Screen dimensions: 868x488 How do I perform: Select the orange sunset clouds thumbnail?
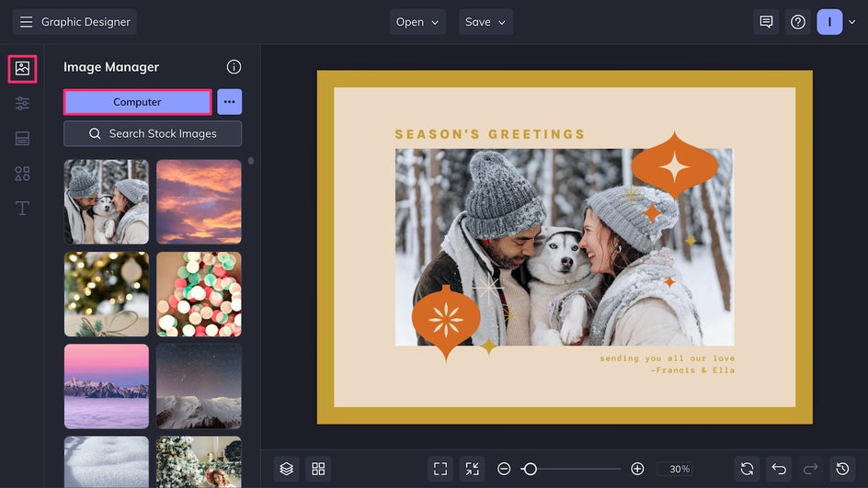coord(199,202)
